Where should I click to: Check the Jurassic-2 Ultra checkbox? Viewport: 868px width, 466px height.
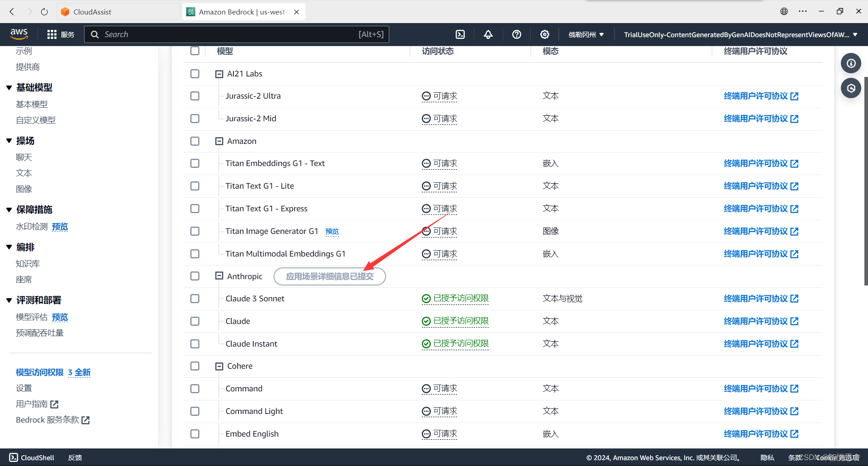pos(195,96)
